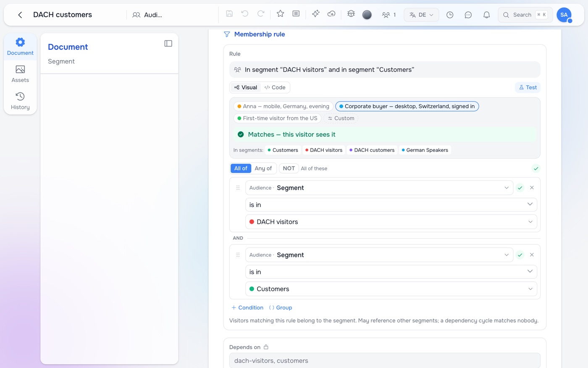
Task: Remove the Customers condition
Action: point(532,255)
